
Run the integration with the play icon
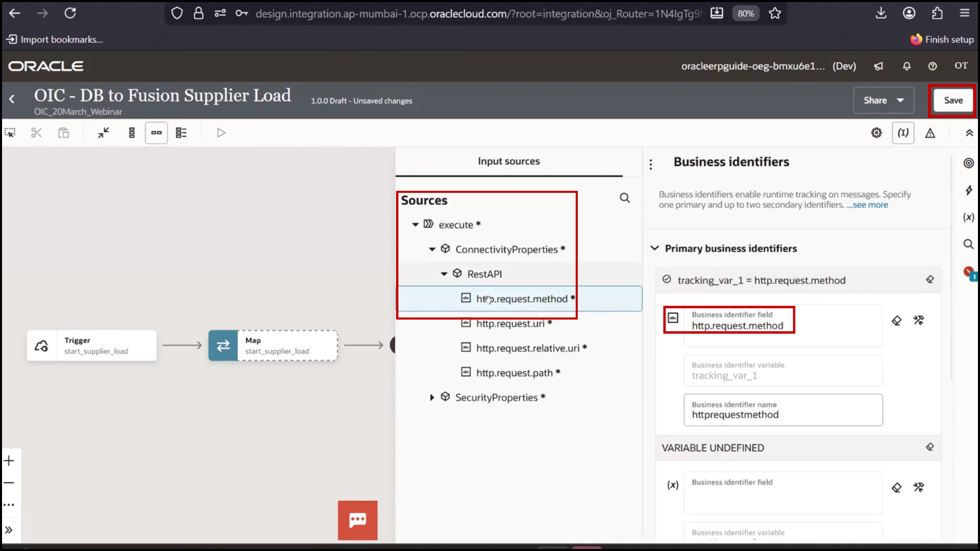coord(221,133)
